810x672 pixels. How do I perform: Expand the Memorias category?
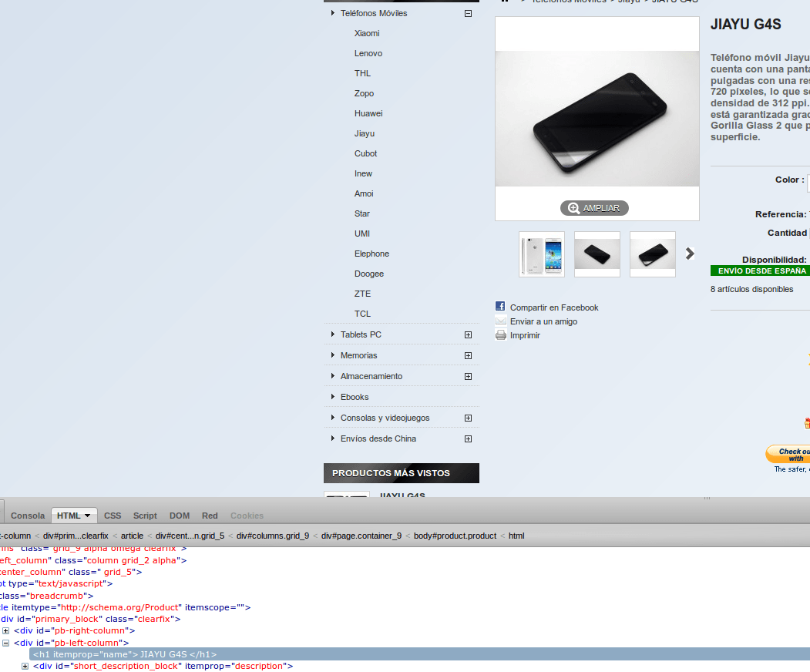(x=468, y=355)
